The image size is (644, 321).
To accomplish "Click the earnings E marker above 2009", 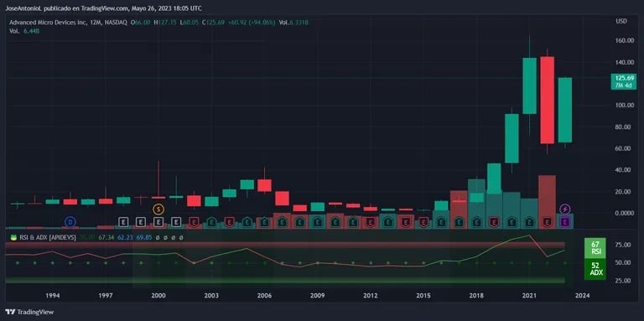I will (x=318, y=222).
